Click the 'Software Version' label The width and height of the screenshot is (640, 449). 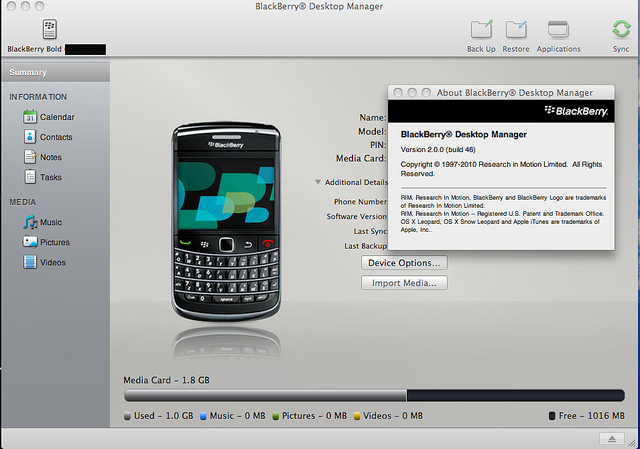(356, 216)
